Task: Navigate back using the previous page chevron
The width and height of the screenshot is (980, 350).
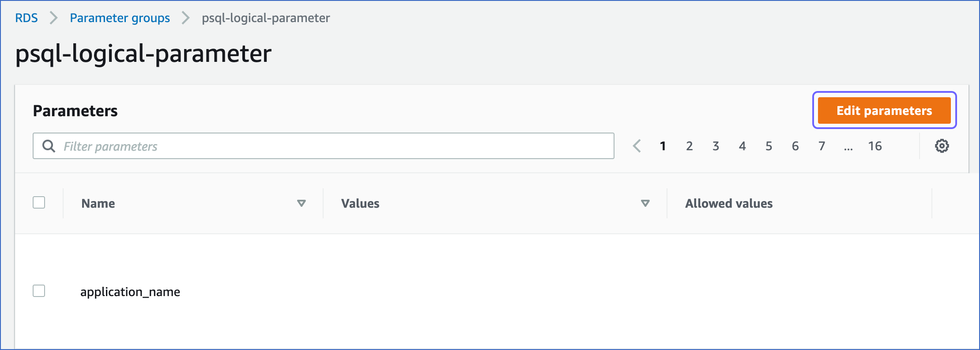Action: 637,146
